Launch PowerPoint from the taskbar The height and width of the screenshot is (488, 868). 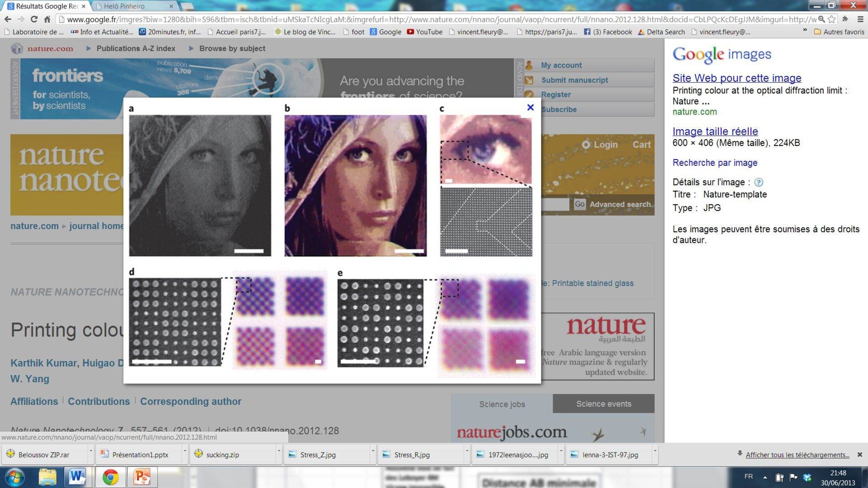142,477
